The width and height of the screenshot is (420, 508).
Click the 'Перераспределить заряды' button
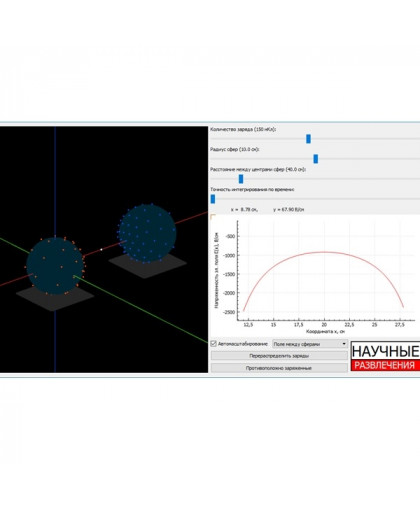[x=279, y=356]
